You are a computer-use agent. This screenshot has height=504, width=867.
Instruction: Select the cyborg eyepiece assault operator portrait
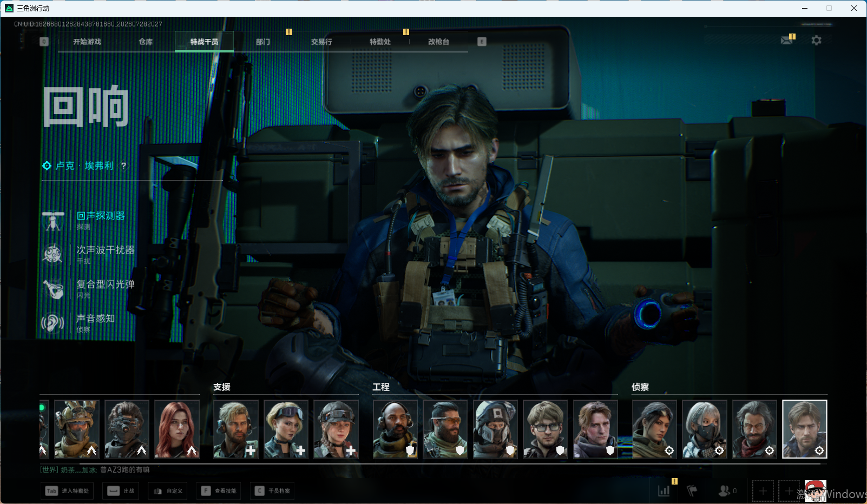127,429
